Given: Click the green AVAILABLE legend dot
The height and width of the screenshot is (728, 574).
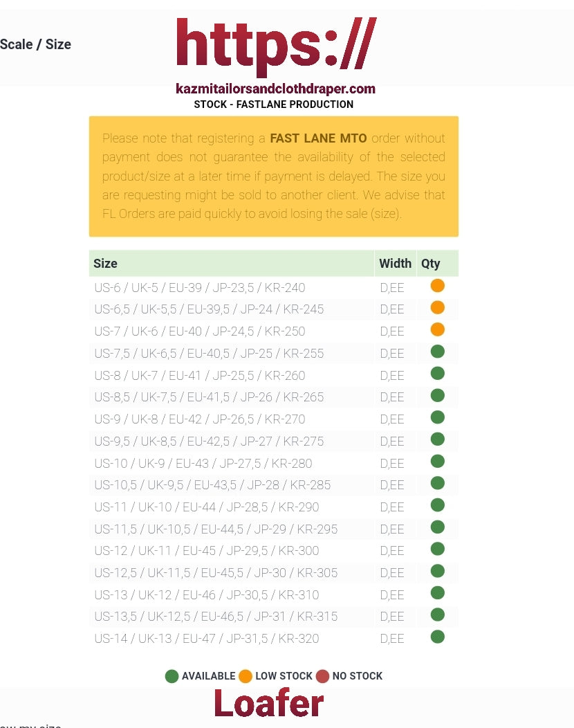Looking at the screenshot, I should (172, 676).
